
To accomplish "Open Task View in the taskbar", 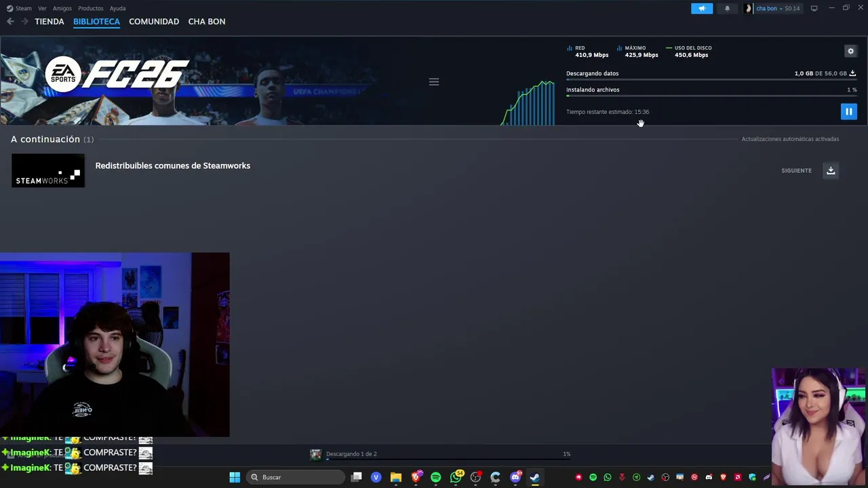I will point(356,477).
